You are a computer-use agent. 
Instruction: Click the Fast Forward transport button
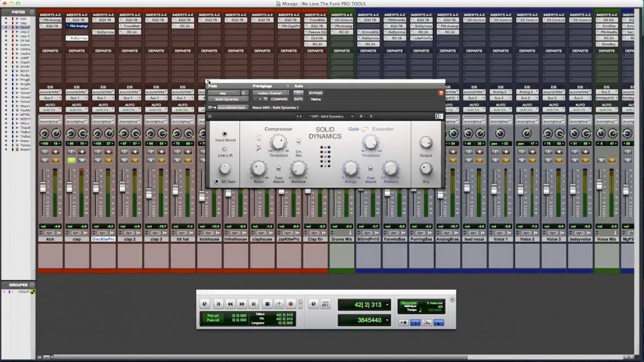pyautogui.click(x=242, y=304)
